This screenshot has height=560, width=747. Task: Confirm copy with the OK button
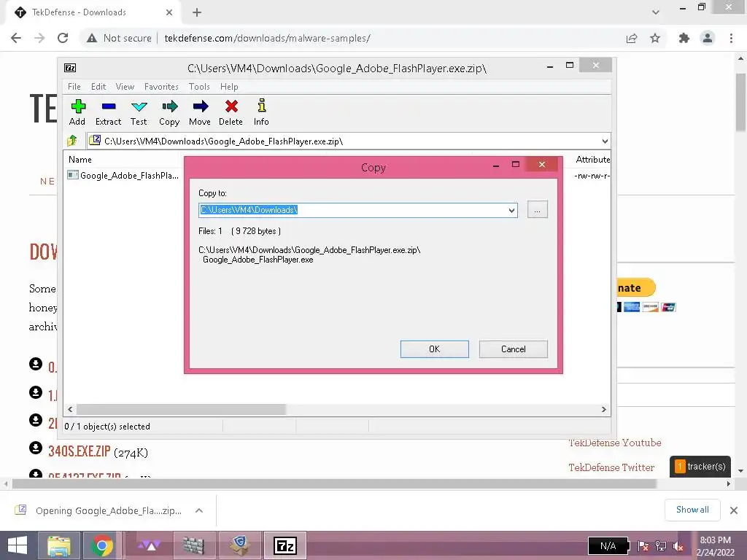pyautogui.click(x=435, y=349)
